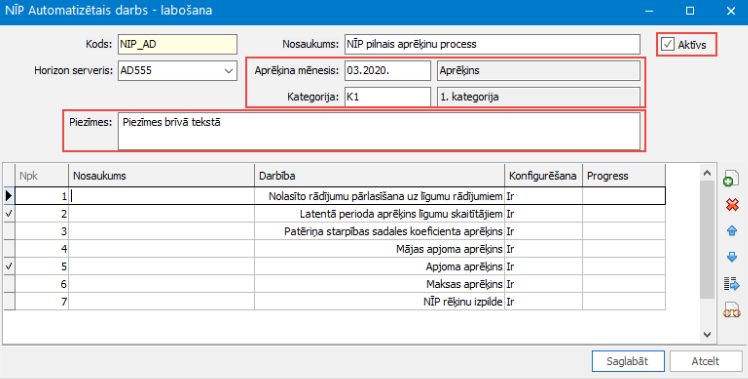
Task: Click the binoculars search icon at the right side
Action: [x=732, y=310]
